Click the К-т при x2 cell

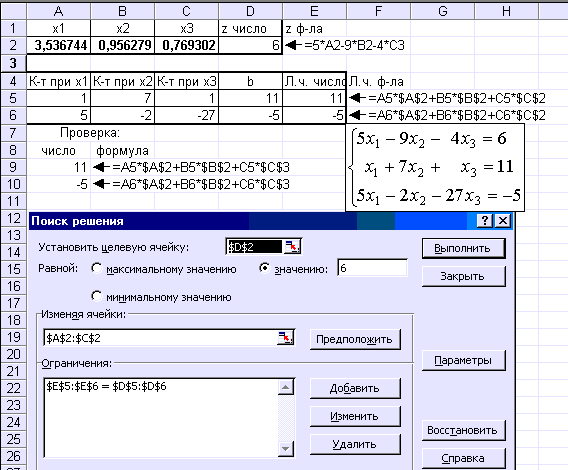122,82
